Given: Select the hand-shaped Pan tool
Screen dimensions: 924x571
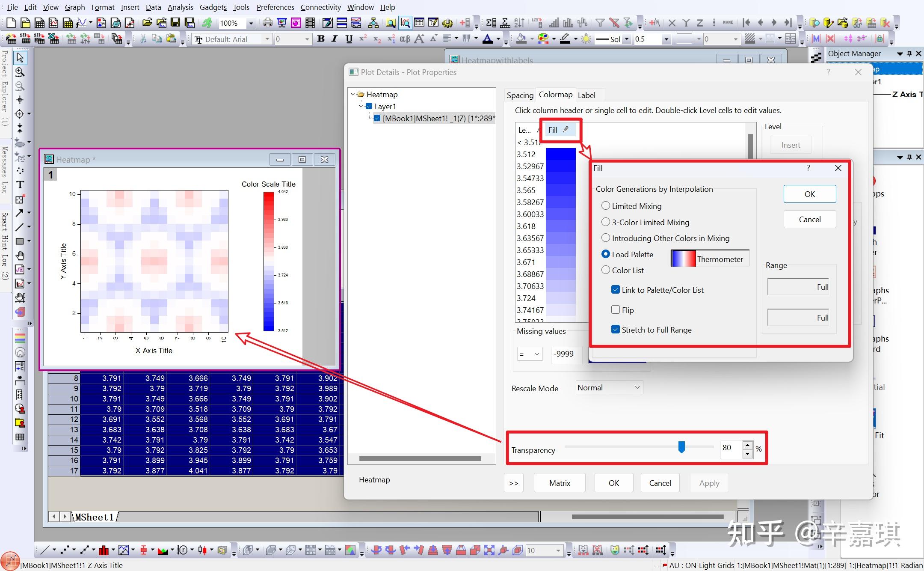Looking at the screenshot, I should (x=20, y=256).
